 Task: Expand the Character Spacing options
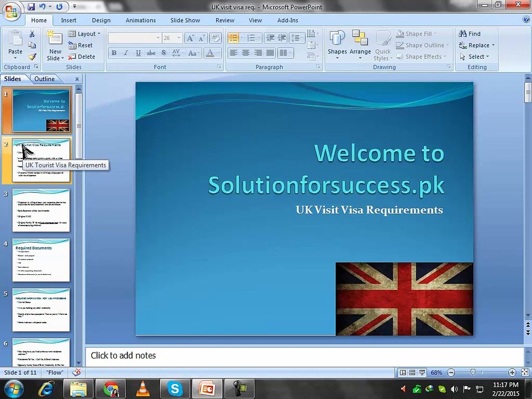(x=177, y=53)
